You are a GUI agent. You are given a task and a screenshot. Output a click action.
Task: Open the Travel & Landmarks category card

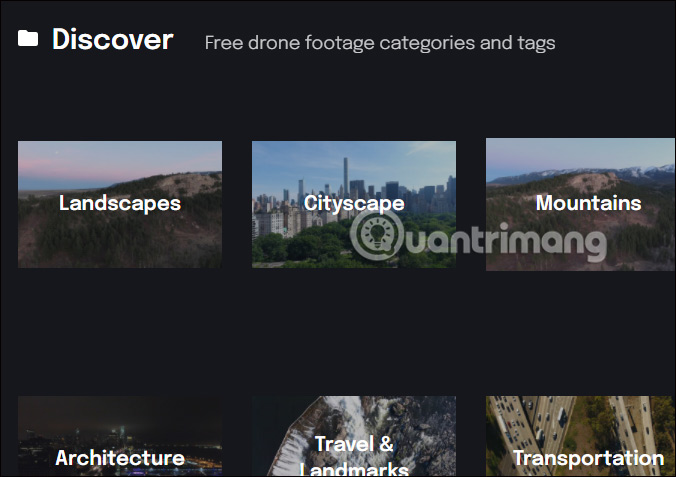pyautogui.click(x=354, y=436)
